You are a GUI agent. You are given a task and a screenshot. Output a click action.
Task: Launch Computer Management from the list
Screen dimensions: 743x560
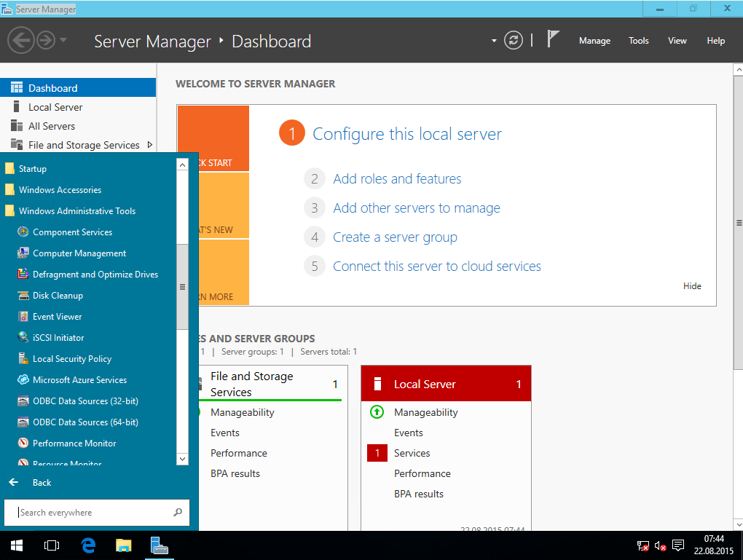(x=79, y=253)
